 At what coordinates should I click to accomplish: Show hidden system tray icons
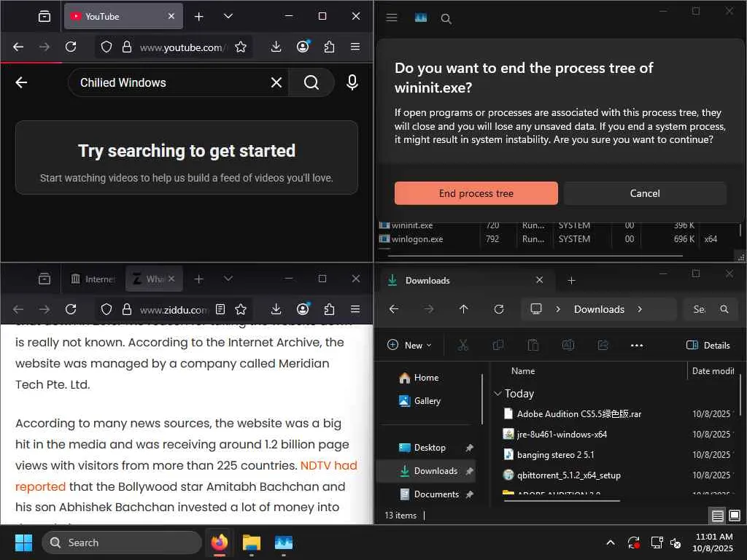click(611, 542)
